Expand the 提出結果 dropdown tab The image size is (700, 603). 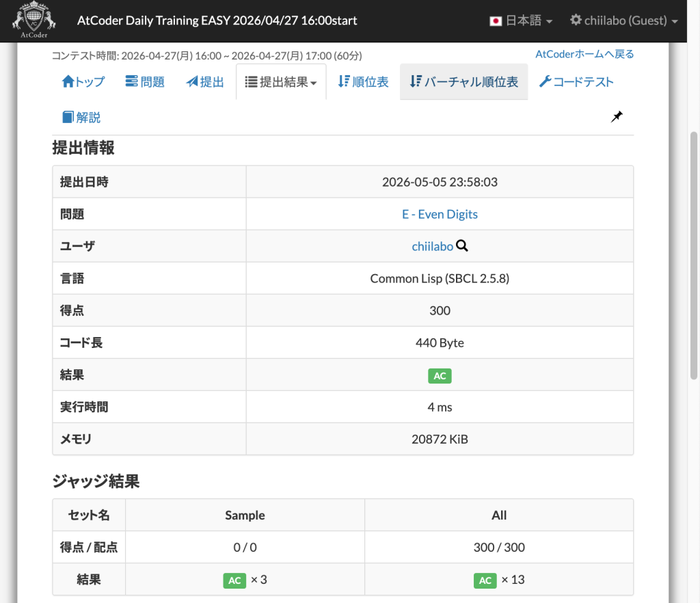(281, 81)
